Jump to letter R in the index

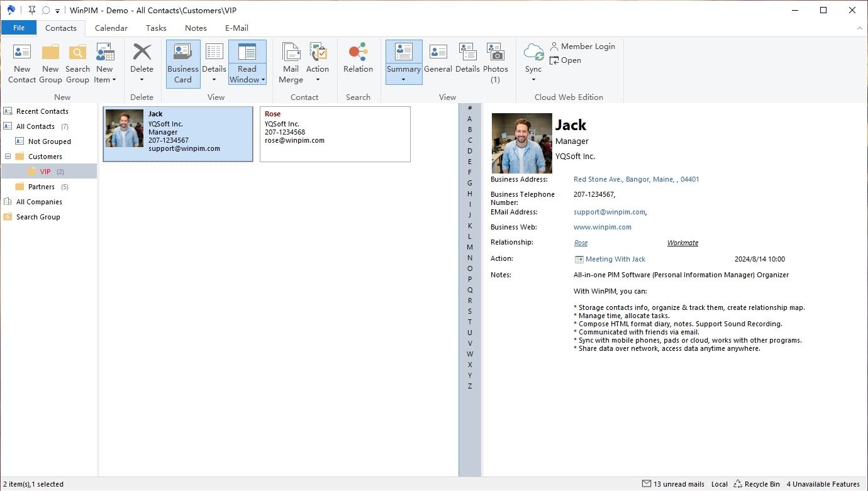470,301
